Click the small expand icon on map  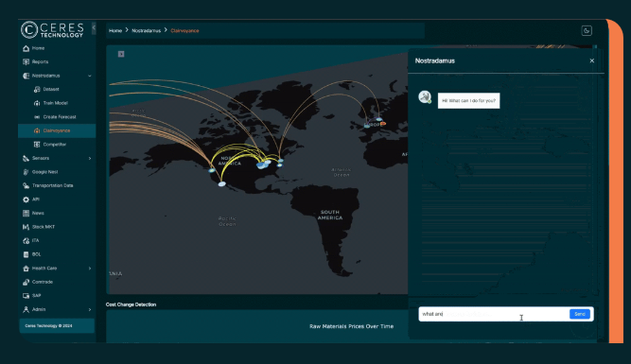(x=121, y=54)
